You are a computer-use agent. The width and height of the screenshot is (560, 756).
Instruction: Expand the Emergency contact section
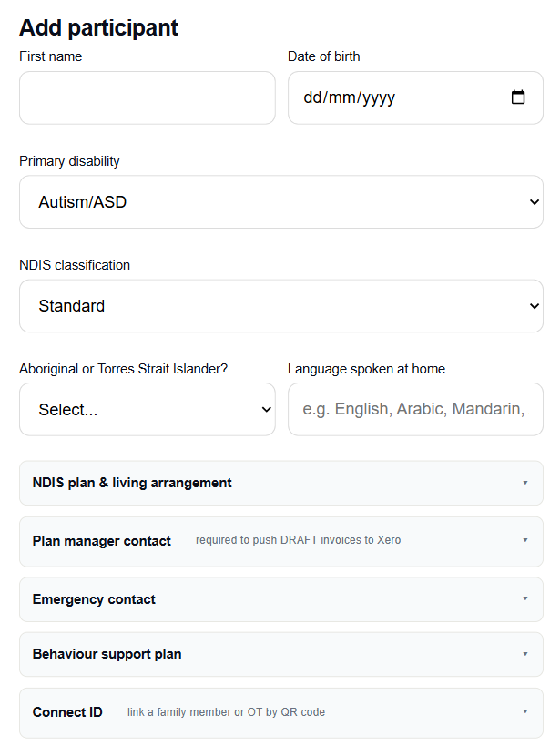280,599
